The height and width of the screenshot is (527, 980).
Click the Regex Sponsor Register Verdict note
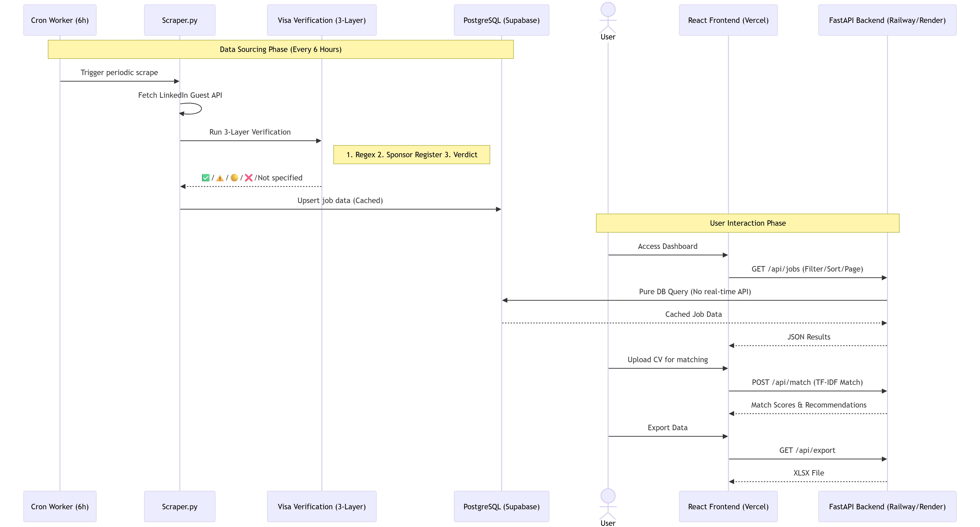[x=411, y=155]
